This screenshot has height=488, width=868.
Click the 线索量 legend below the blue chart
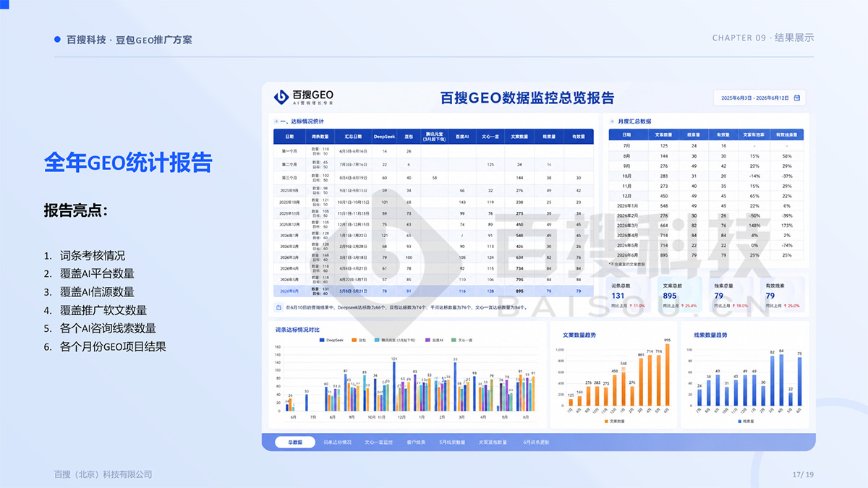(x=746, y=421)
